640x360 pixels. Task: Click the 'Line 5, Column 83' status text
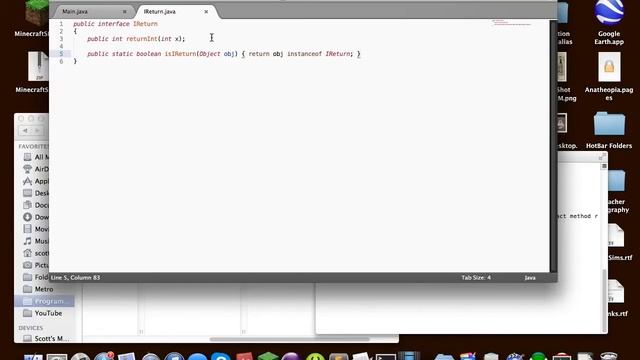(76, 278)
